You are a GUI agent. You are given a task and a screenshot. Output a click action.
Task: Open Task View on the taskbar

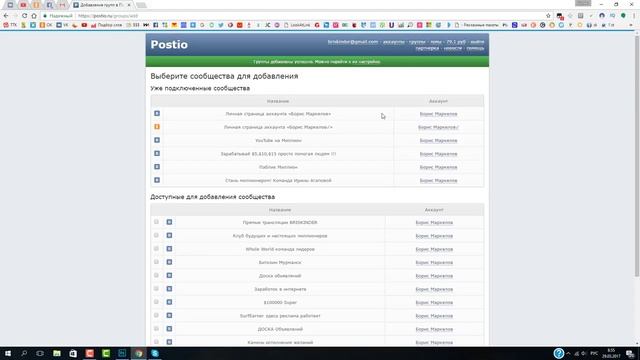pyautogui.click(x=40, y=353)
